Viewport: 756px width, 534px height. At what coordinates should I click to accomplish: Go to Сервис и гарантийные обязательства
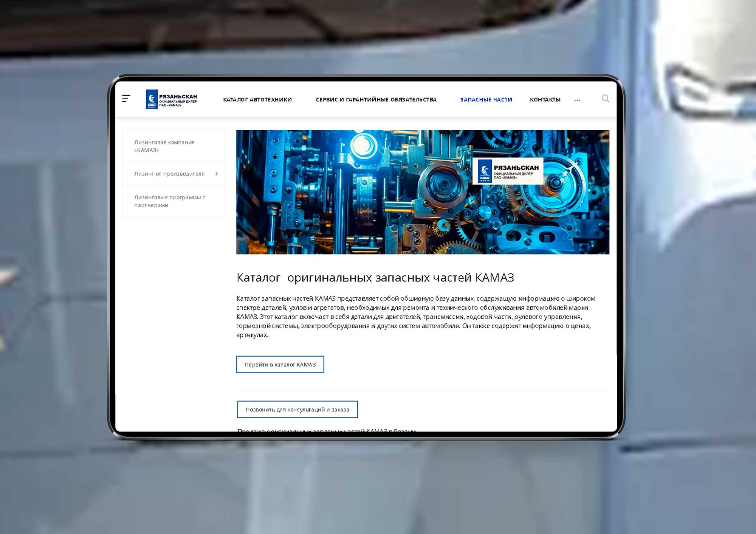click(x=376, y=100)
